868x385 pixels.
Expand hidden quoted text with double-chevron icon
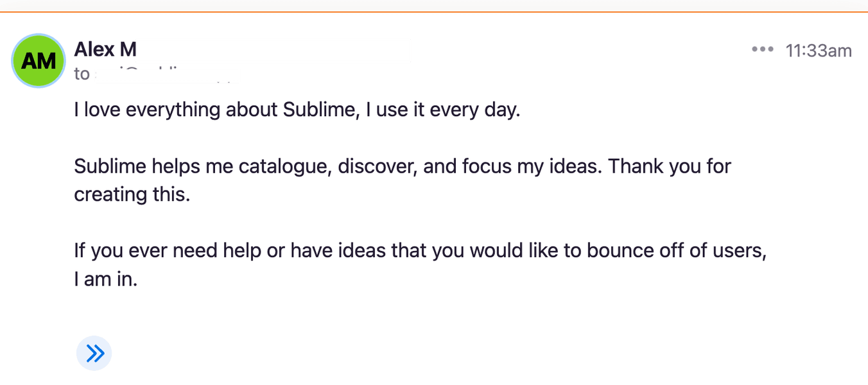pyautogui.click(x=94, y=353)
